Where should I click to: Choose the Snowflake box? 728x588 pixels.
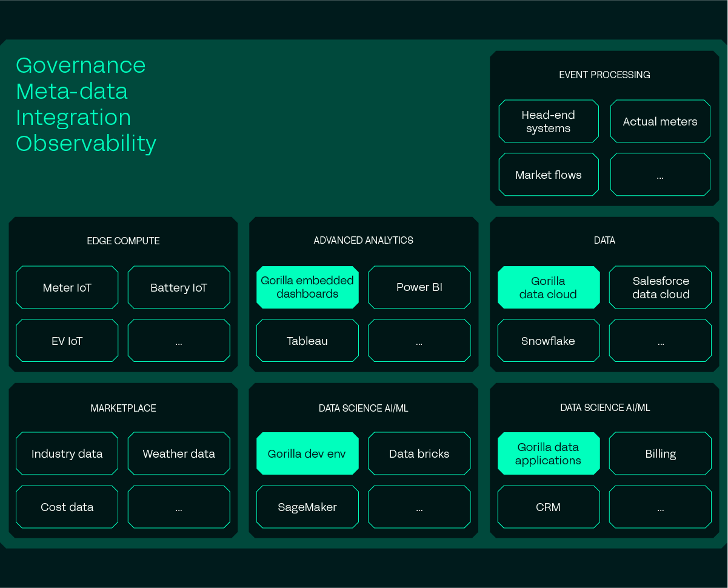click(549, 341)
